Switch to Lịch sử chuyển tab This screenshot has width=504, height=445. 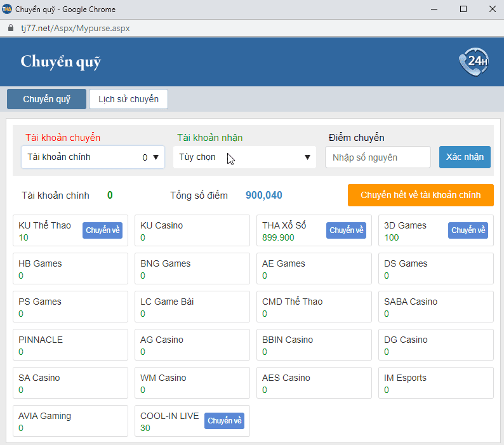[128, 100]
